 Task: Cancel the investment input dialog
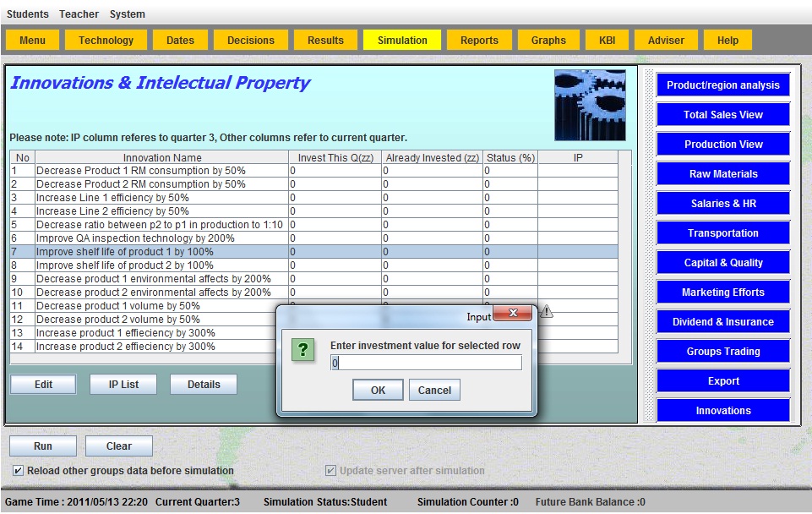tap(434, 390)
